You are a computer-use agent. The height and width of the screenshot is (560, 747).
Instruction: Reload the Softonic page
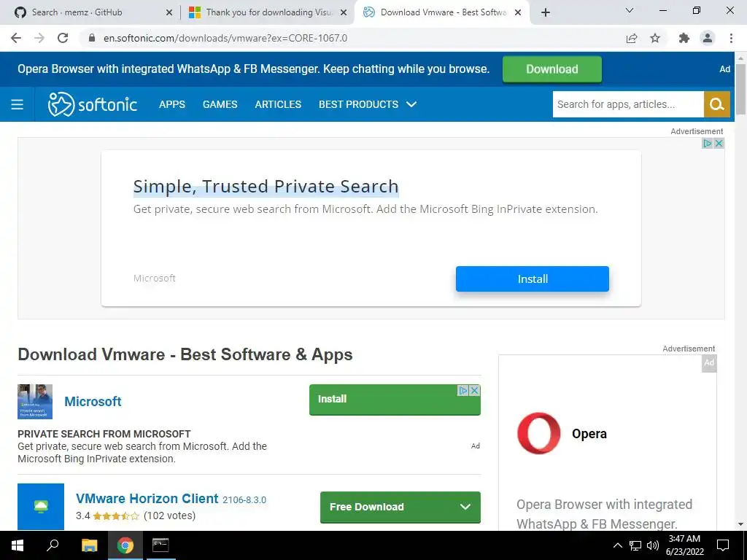[63, 38]
